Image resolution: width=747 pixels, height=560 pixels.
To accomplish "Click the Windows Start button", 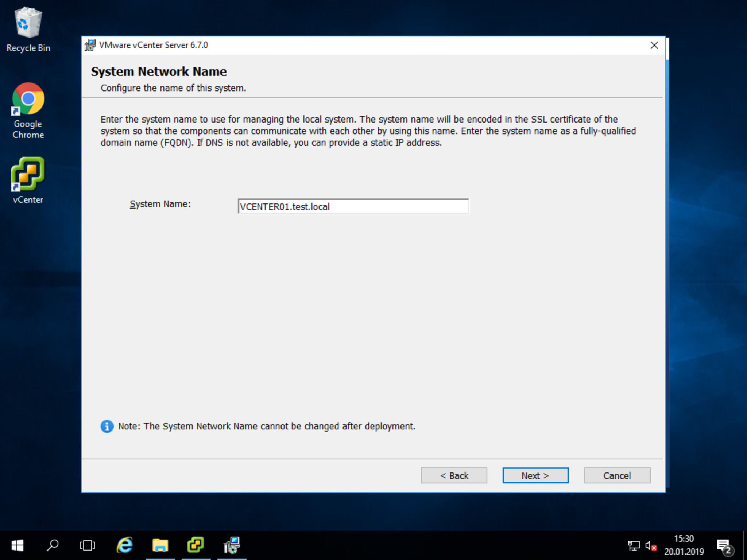I will point(17,545).
